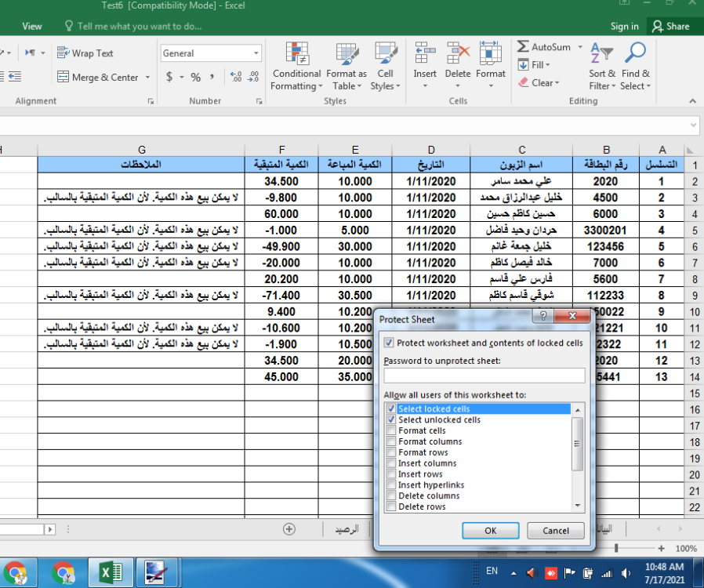Enable the Format cells permission
Image resolution: width=704 pixels, height=588 pixels.
391,430
